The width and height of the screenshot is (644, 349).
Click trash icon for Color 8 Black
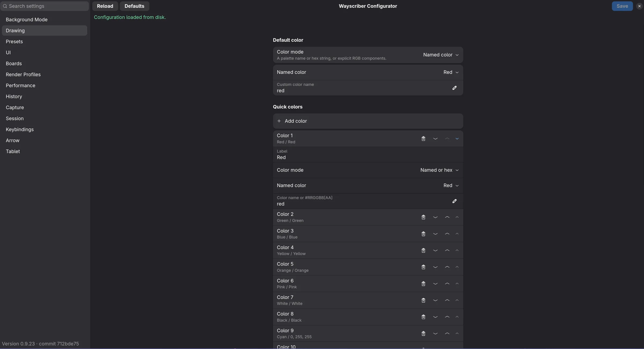point(423,317)
